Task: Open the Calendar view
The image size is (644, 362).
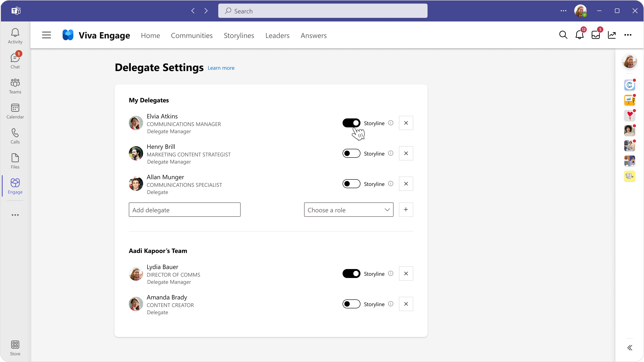Action: 15,111
